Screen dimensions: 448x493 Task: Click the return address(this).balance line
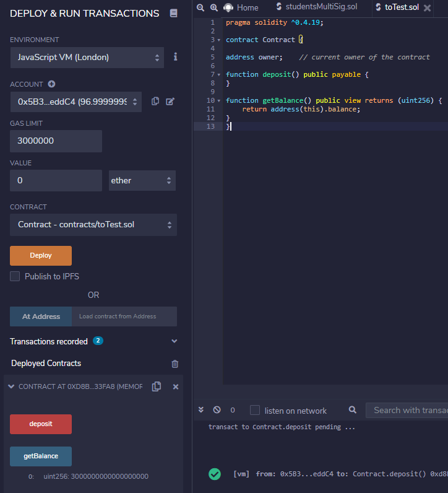[x=301, y=109]
